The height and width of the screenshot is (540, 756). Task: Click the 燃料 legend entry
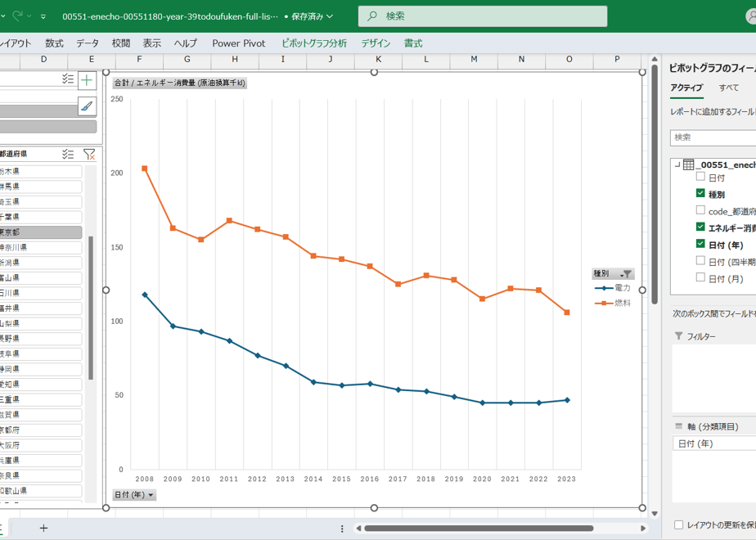613,303
